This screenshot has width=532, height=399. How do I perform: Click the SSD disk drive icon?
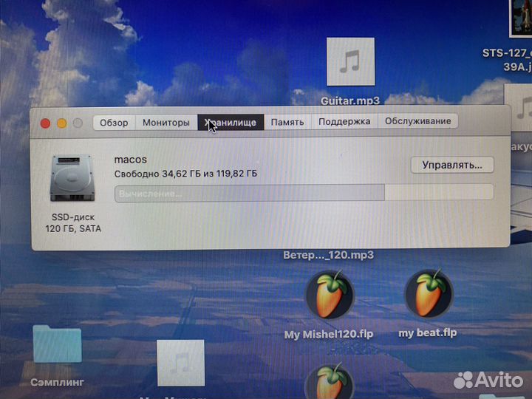pos(72,179)
